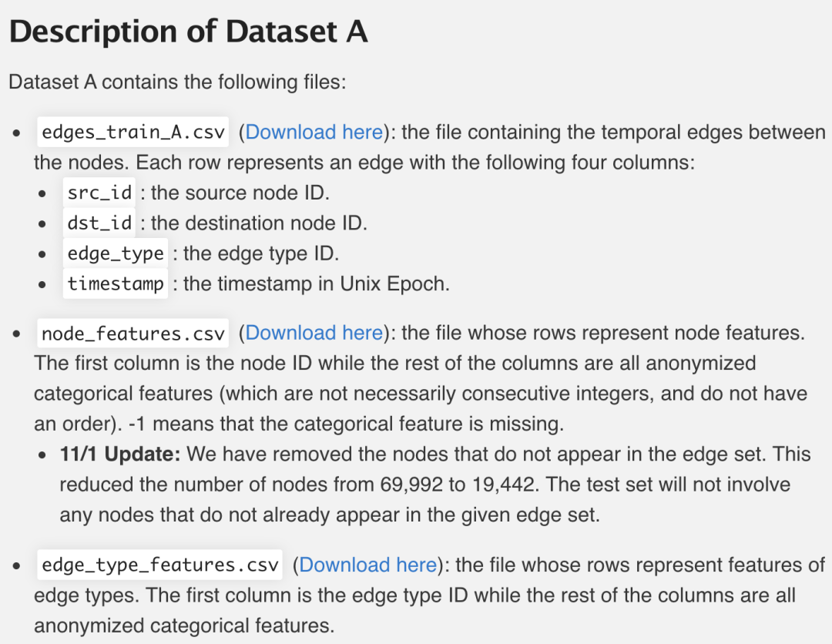Click the bold "11/1 Update:" text
The width and height of the screenshot is (832, 644).
pyautogui.click(x=120, y=454)
